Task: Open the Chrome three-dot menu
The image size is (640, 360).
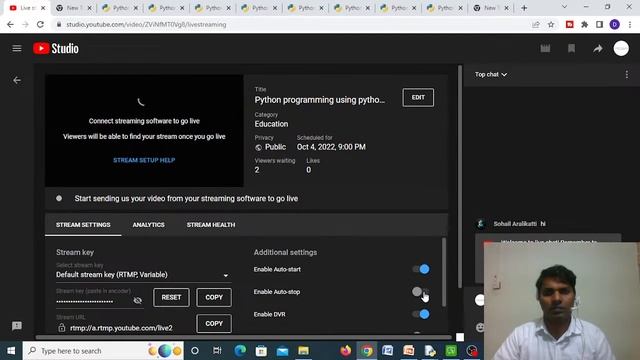Action: coord(630,24)
